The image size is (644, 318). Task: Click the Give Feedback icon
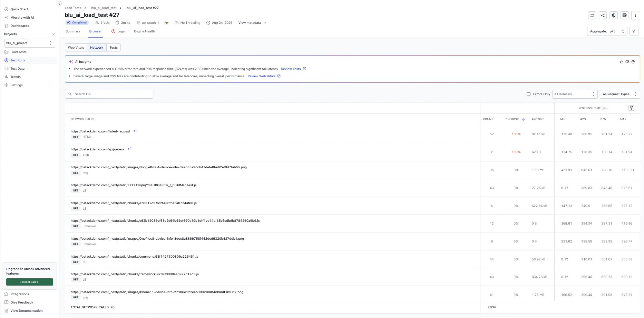click(6, 302)
